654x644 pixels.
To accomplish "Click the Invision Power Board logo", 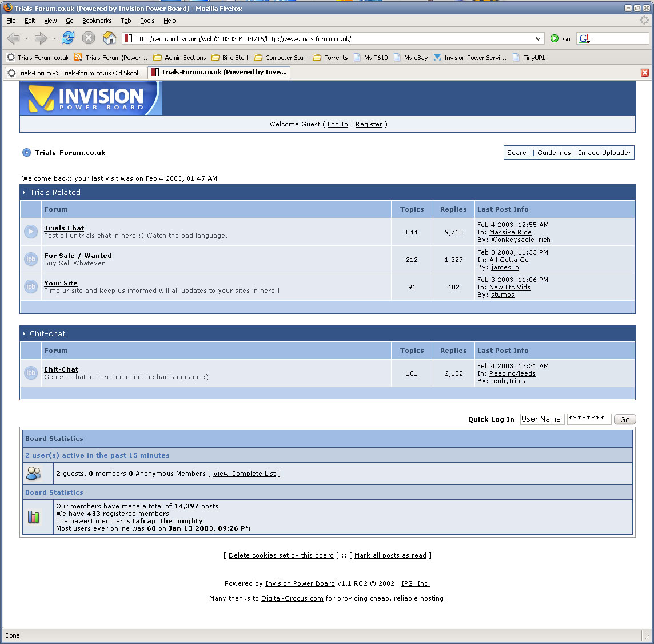I will point(91,98).
